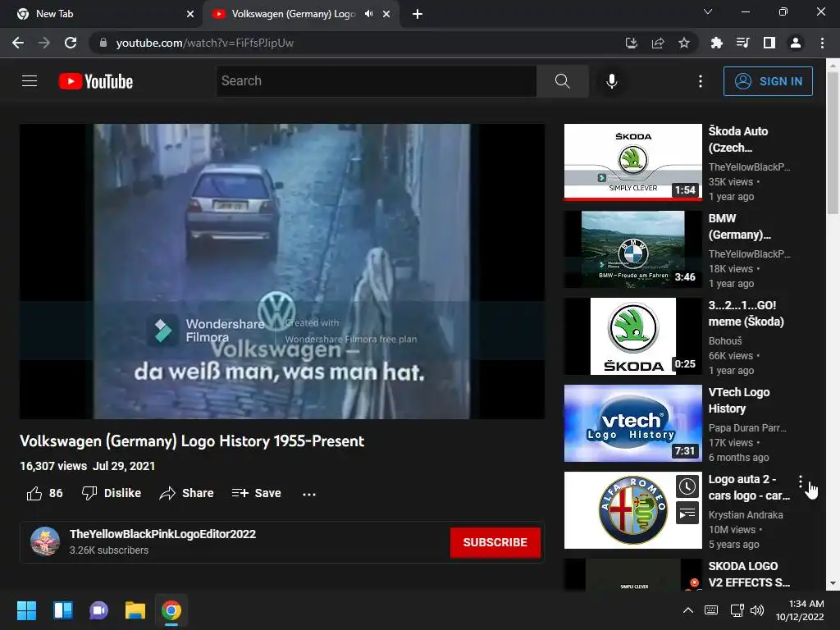Open a new browser tab
Image resolution: width=840 pixels, height=630 pixels.
418,14
